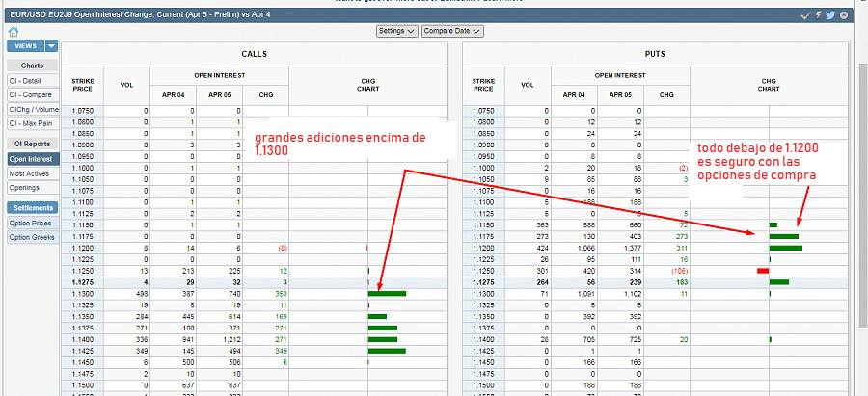This screenshot has width=868, height=396.
Task: Expand the Views dropdown arrow
Action: (x=51, y=46)
